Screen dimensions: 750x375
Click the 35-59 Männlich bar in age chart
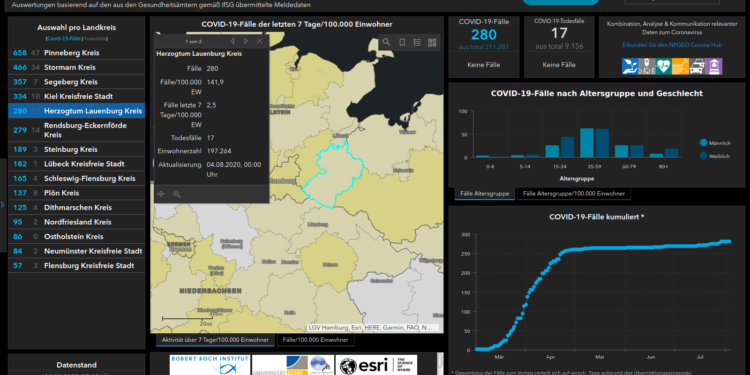586,143
